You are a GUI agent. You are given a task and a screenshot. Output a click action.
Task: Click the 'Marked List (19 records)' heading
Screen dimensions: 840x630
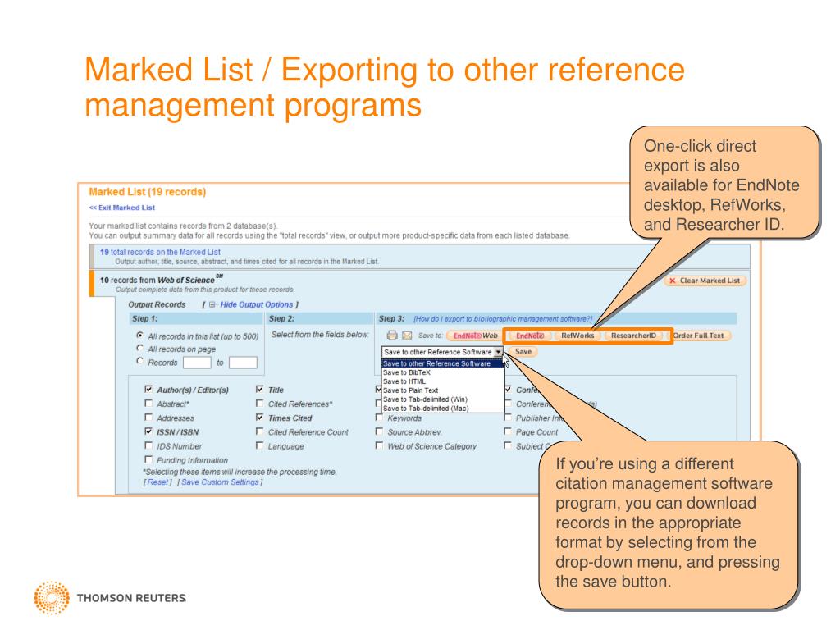148,192
